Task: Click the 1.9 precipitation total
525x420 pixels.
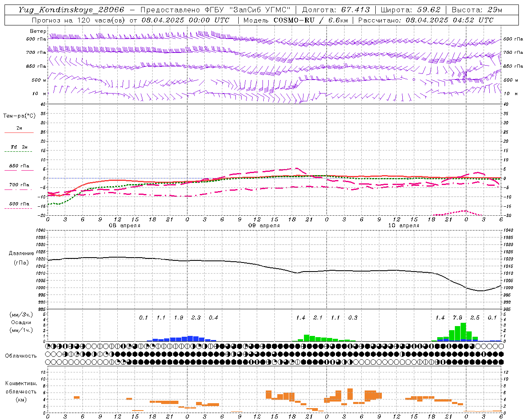Action: 178,318
